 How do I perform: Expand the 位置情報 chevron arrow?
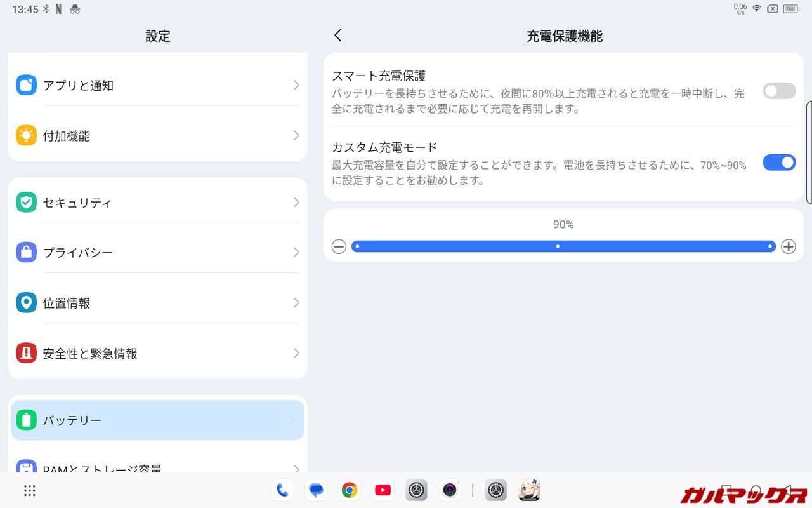click(296, 303)
